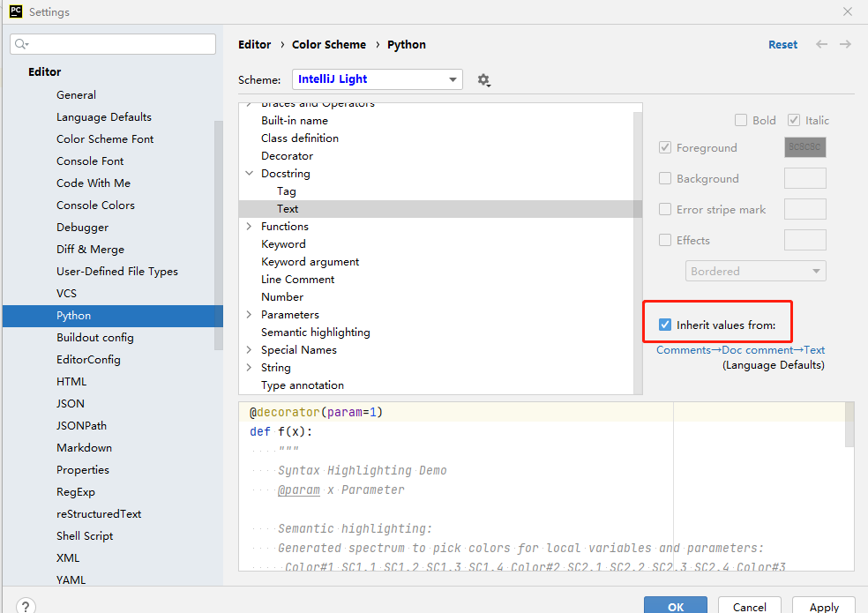Open Code With Me settings page
Image resolution: width=868 pixels, height=613 pixels.
[x=94, y=183]
